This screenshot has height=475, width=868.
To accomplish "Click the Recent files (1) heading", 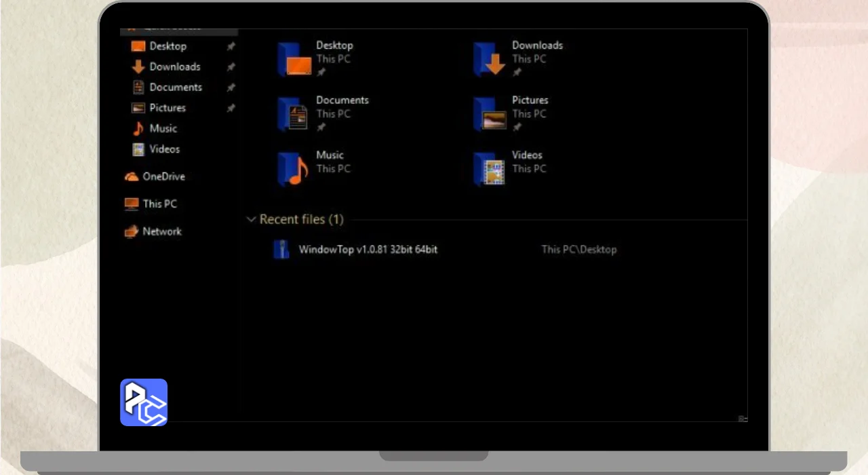I will [x=302, y=219].
